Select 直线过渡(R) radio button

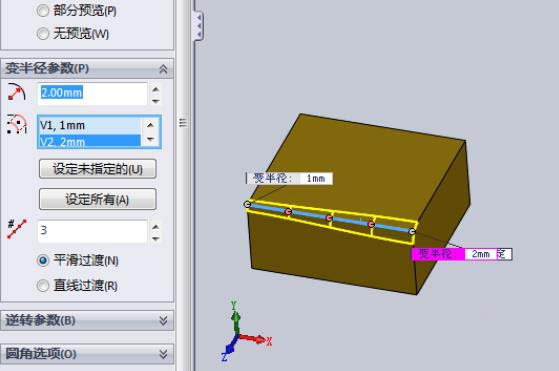click(x=43, y=285)
